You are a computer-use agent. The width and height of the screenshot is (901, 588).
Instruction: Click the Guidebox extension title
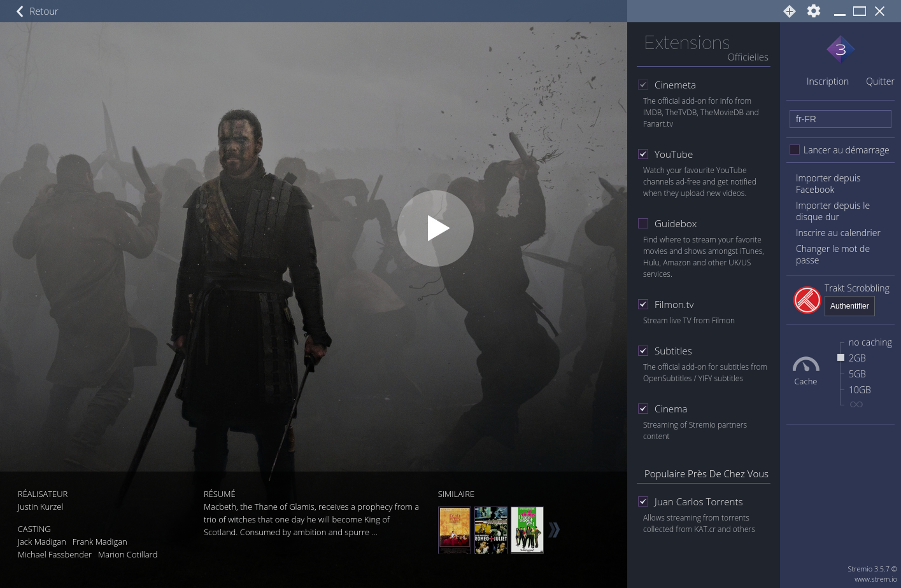pyautogui.click(x=676, y=224)
